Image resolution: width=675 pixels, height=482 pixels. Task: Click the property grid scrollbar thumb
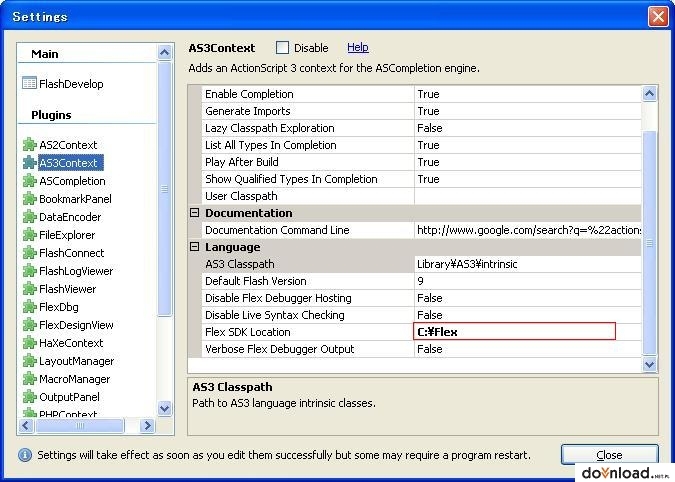(649, 243)
